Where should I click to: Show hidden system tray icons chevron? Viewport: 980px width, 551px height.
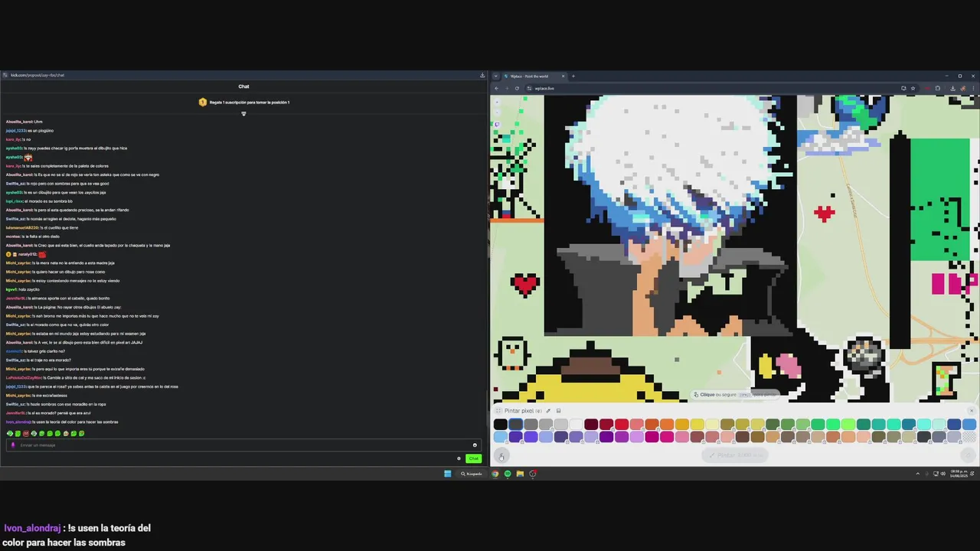pyautogui.click(x=917, y=474)
